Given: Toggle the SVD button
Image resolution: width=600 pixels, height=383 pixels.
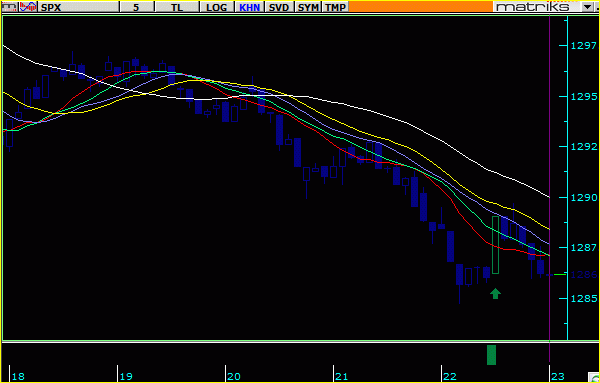Looking at the screenshot, I should [x=279, y=7].
